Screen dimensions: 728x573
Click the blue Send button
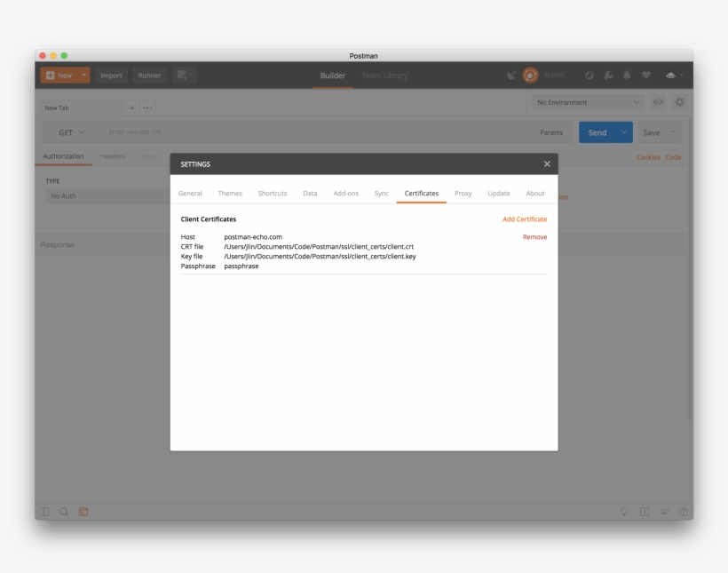597,132
